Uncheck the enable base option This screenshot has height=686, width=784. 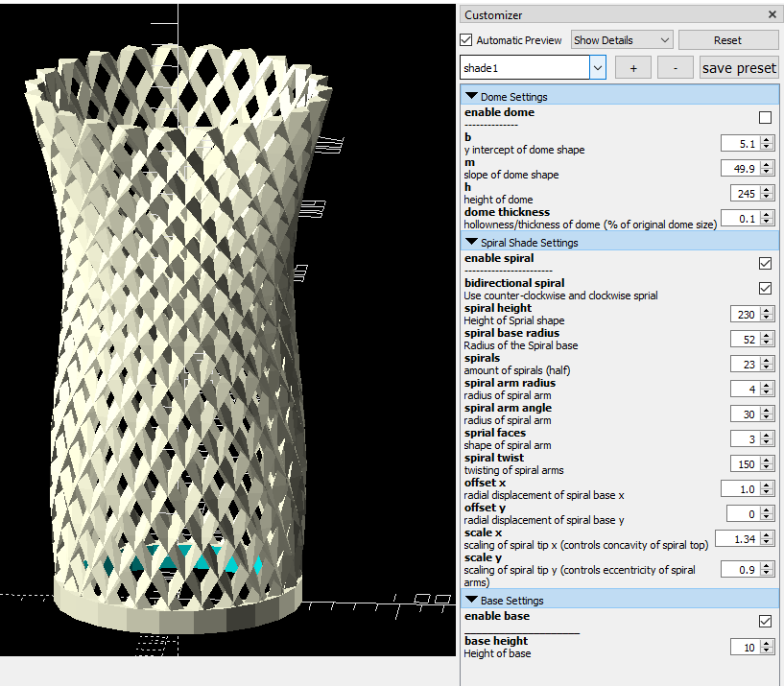pos(765,621)
